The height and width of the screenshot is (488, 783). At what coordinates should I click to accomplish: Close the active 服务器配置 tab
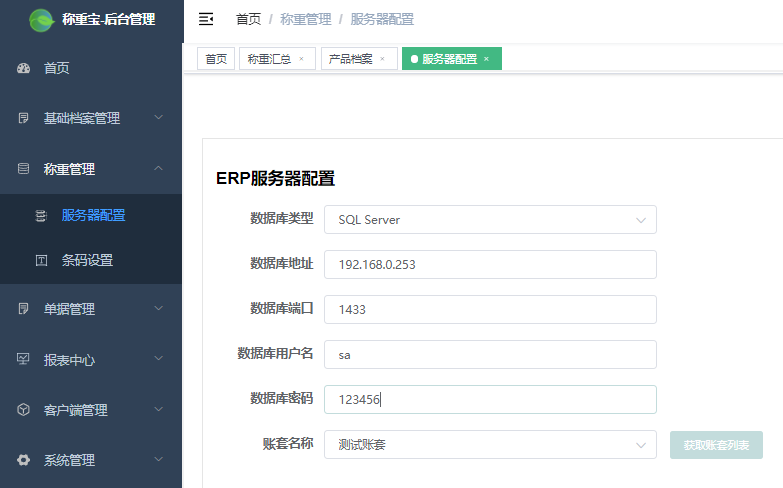point(486,59)
